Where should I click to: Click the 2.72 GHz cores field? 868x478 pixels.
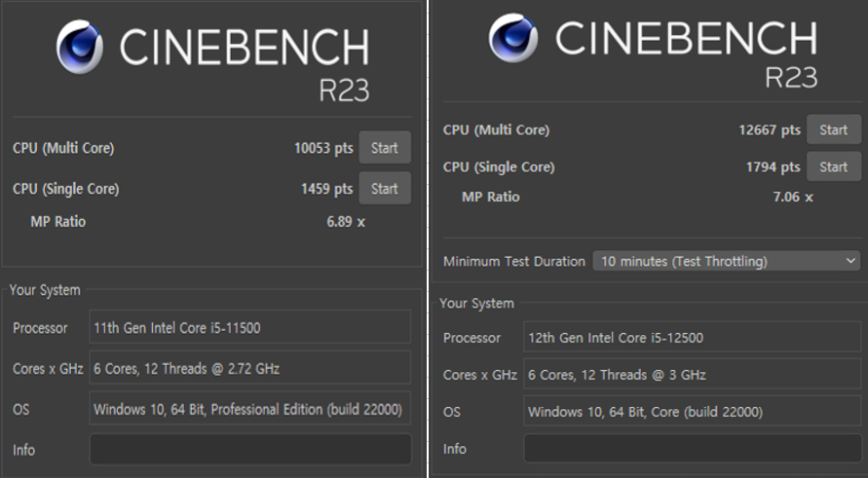(x=250, y=368)
